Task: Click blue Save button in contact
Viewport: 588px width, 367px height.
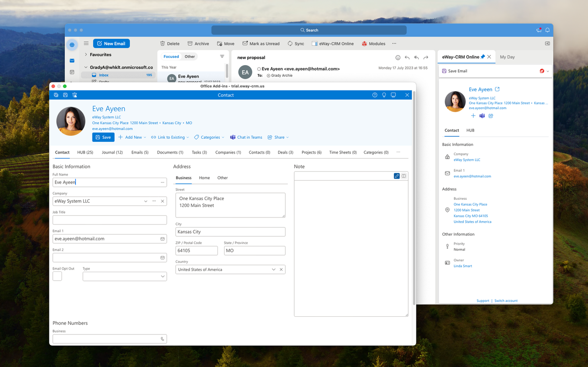Action: click(x=103, y=137)
